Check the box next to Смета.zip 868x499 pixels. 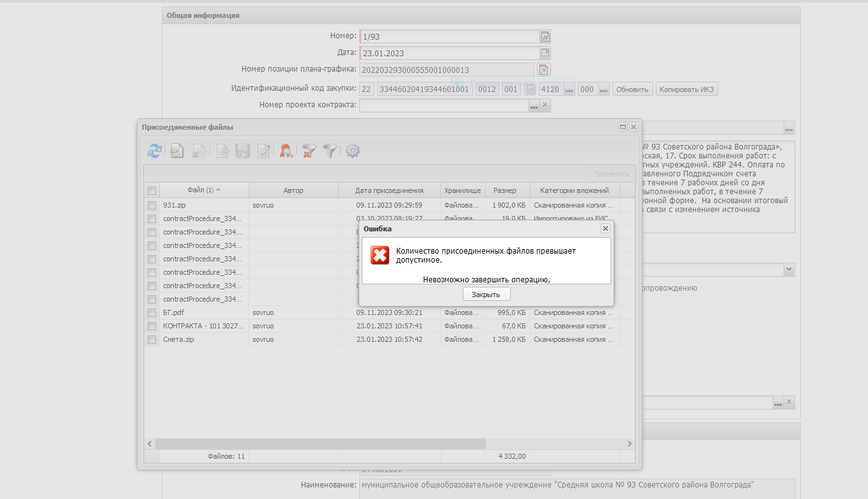[152, 340]
